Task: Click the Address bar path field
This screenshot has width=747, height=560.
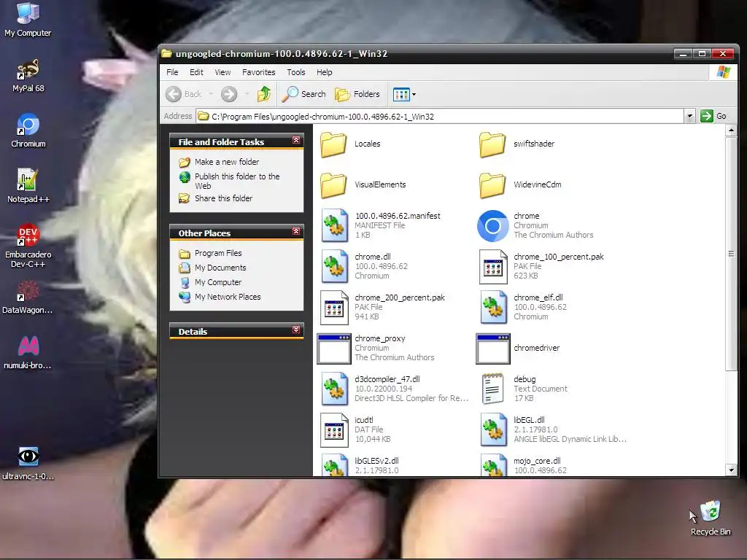Action: point(440,116)
